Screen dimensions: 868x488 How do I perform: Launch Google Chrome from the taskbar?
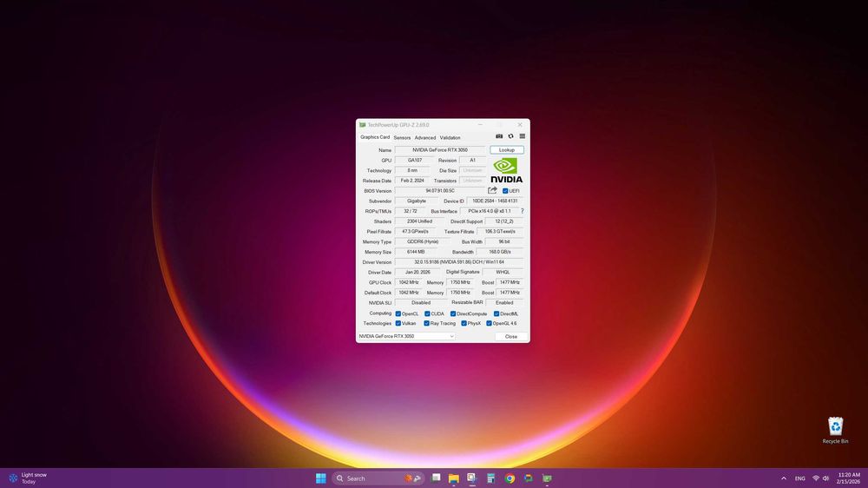[x=510, y=478]
